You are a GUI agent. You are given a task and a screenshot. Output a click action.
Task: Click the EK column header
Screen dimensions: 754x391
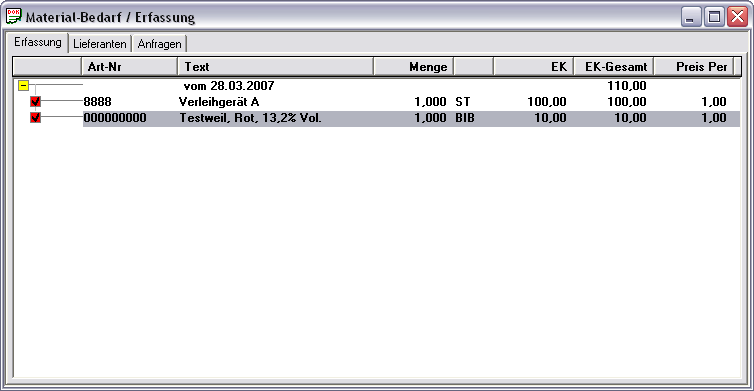533,67
